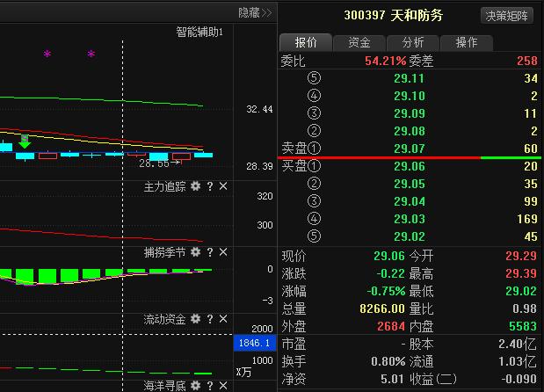Click sell level 4 circled number icon
Viewport: 544px width, 392px height.
click(314, 96)
